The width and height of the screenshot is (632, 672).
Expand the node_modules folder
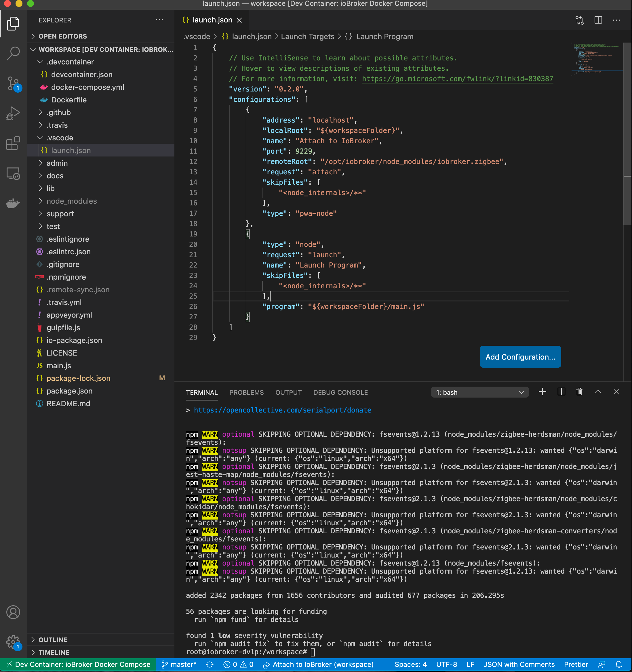coord(71,201)
